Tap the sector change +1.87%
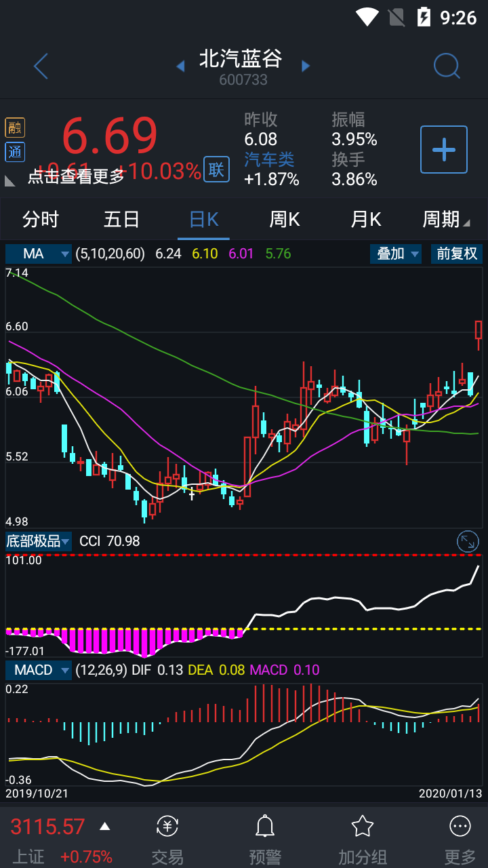Screen dimensions: 488x868 tap(272, 179)
